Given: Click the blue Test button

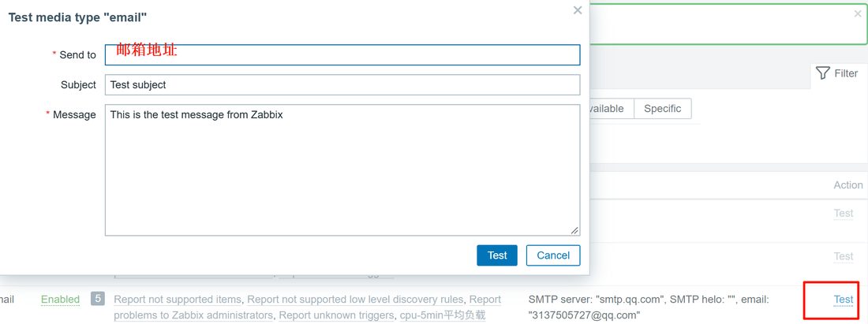Looking at the screenshot, I should [497, 255].
